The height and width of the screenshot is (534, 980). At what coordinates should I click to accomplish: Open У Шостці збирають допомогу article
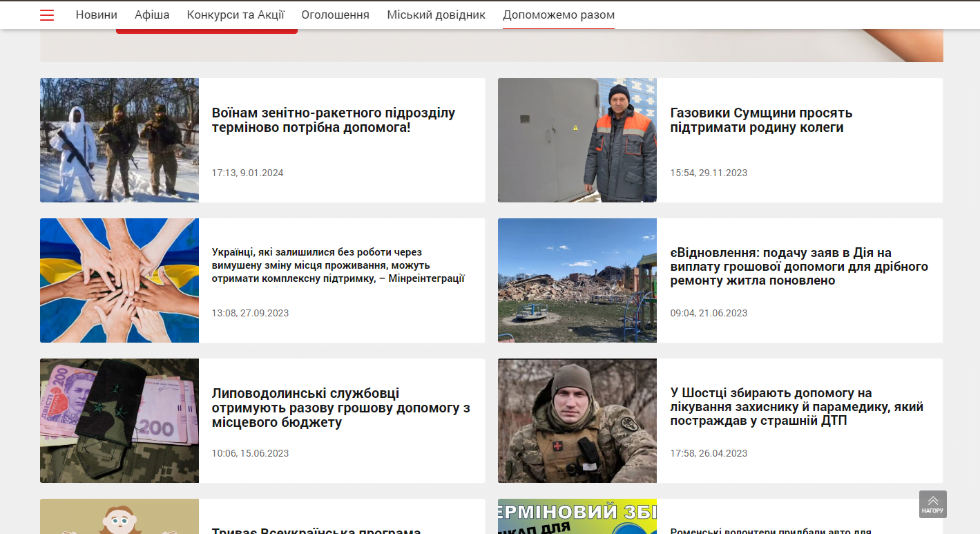(797, 407)
